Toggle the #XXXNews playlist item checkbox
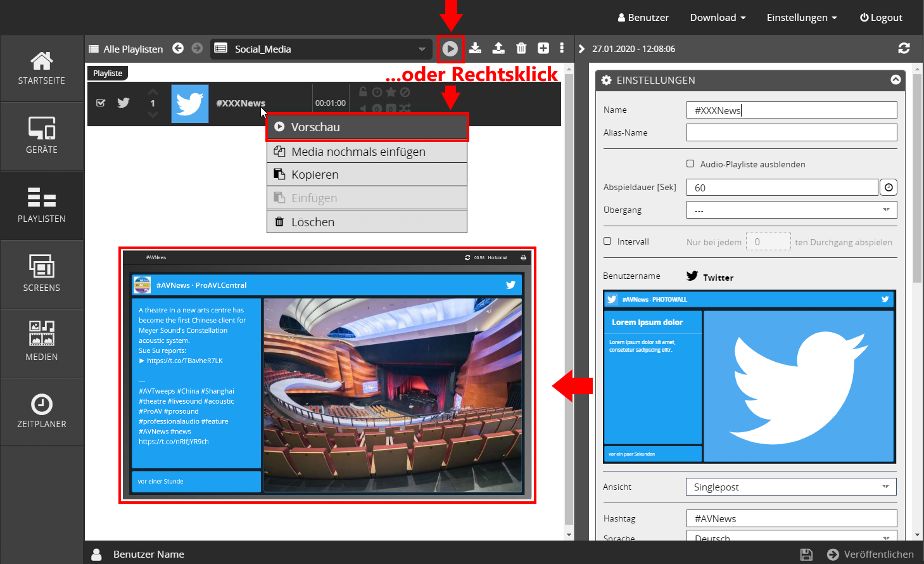 pos(101,103)
